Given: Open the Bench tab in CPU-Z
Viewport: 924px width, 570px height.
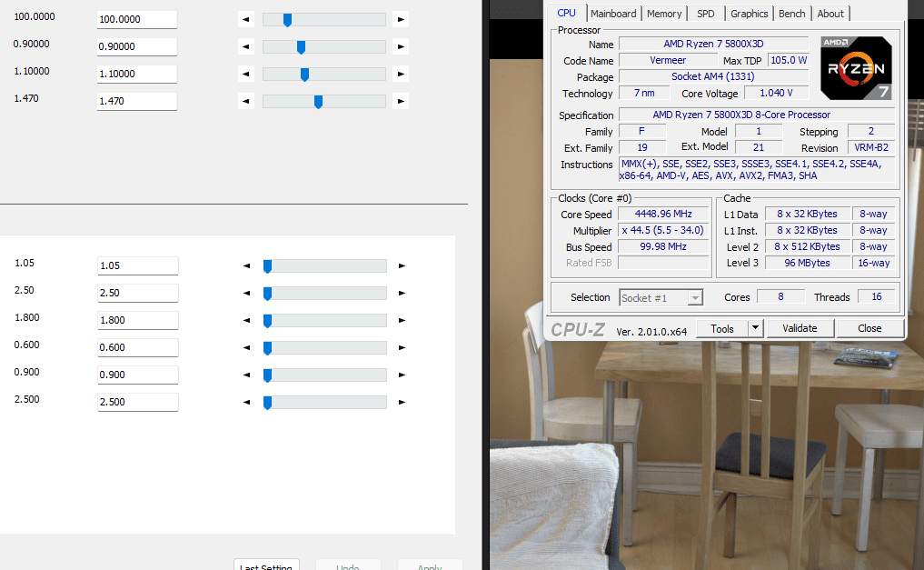Looking at the screenshot, I should click(791, 14).
